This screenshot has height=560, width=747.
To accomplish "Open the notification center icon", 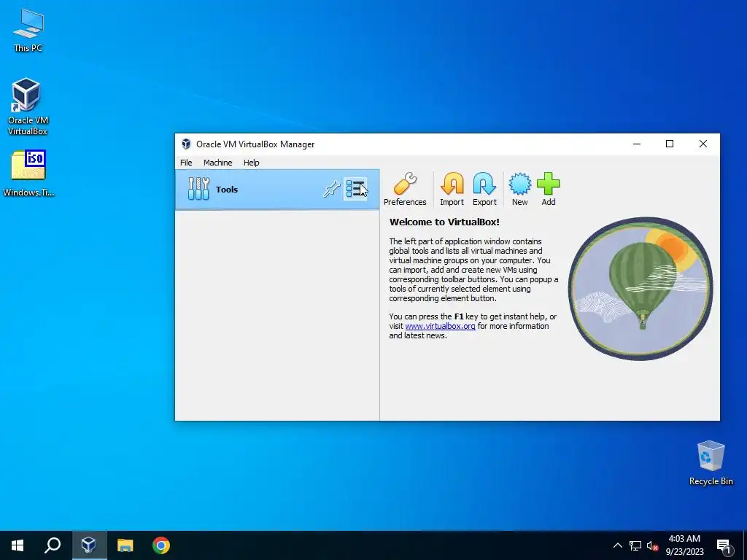I will (724, 546).
